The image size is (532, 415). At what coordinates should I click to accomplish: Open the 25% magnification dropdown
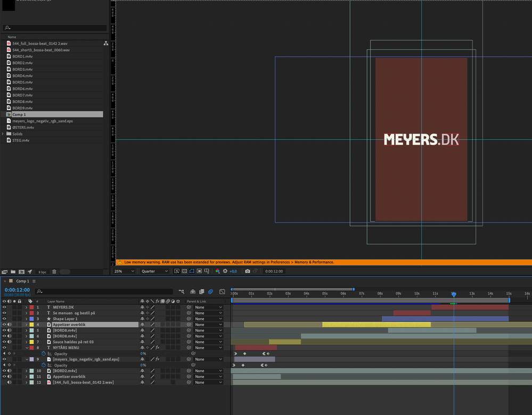124,271
